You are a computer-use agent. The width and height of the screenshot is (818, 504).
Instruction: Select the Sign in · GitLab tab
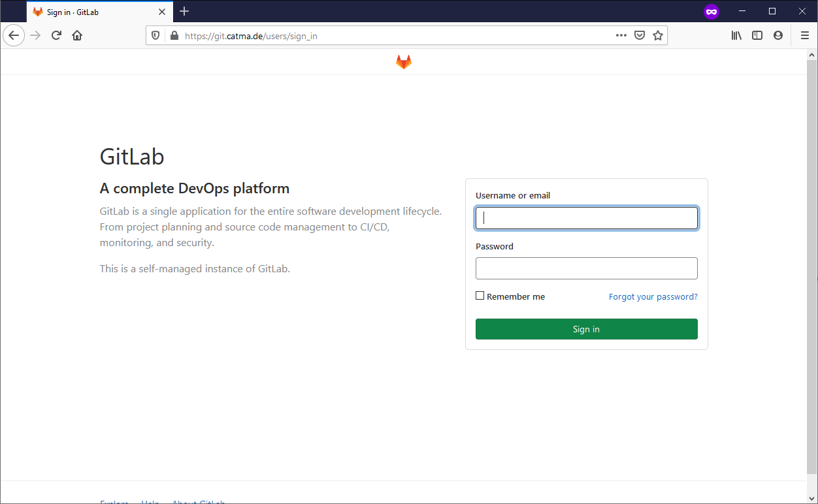(100, 12)
